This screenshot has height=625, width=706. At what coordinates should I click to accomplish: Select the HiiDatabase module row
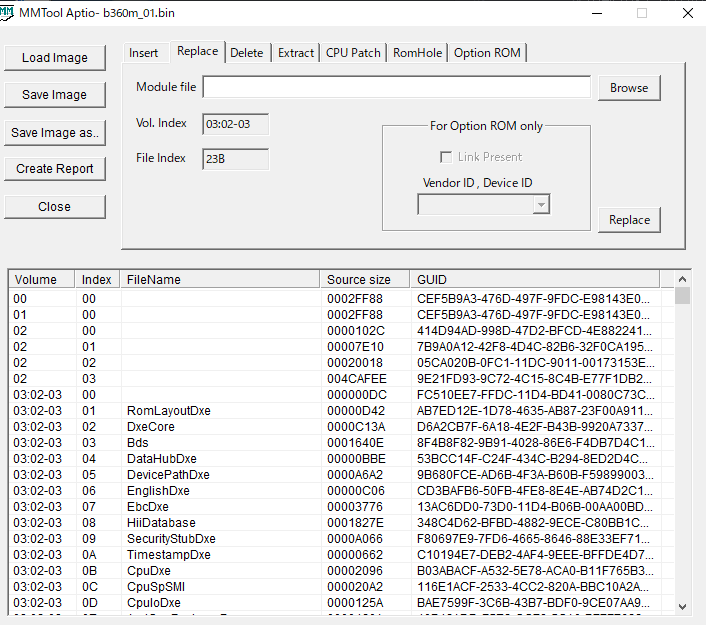[x=157, y=523]
